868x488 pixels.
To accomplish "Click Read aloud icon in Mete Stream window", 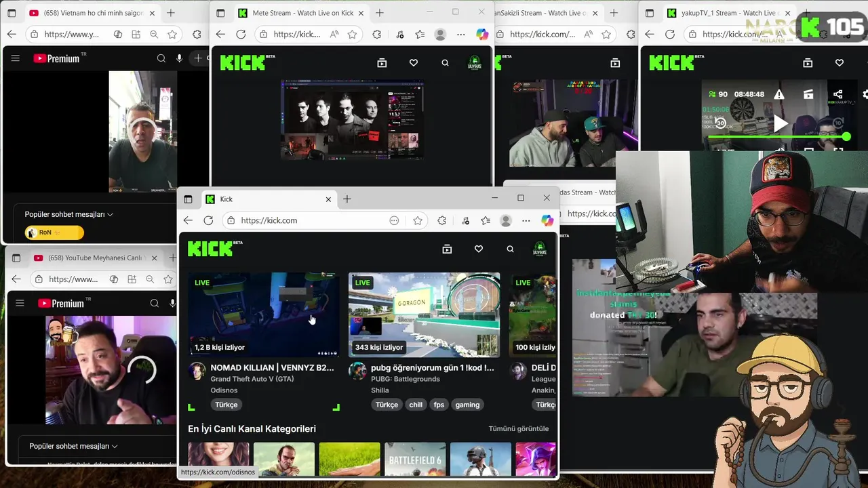I will tap(334, 34).
